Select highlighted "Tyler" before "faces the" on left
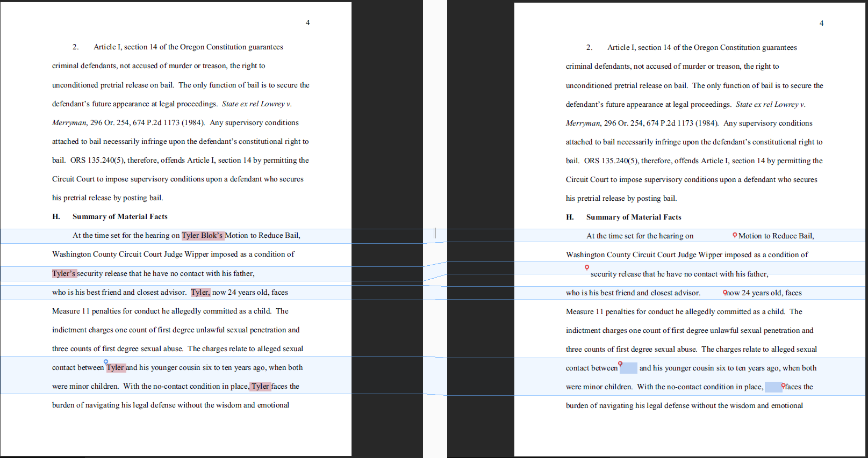 [x=260, y=387]
